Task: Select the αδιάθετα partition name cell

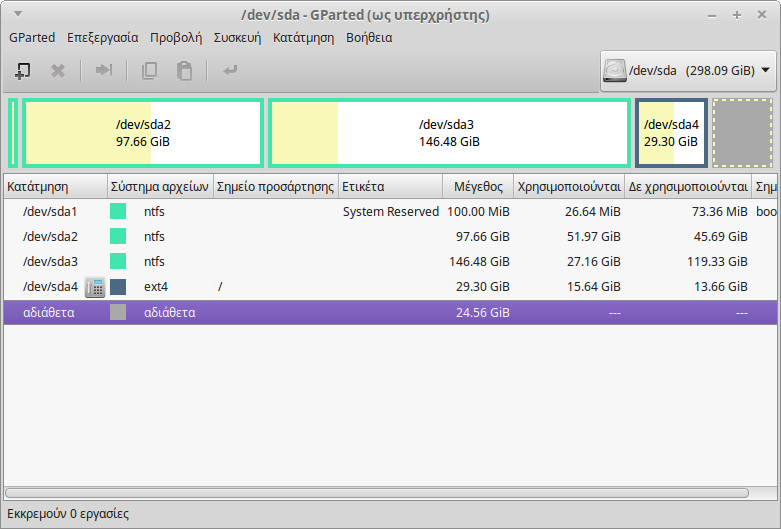Action: (49, 313)
